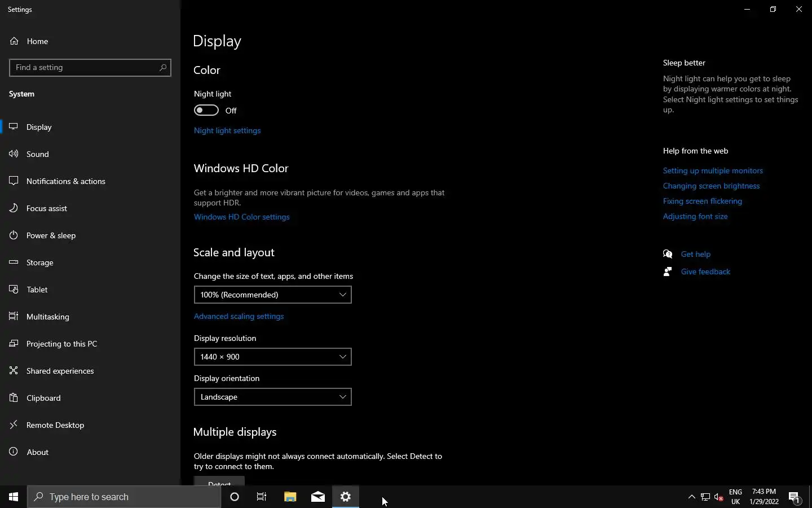
Task: Click the Home icon in sidebar
Action: click(14, 41)
